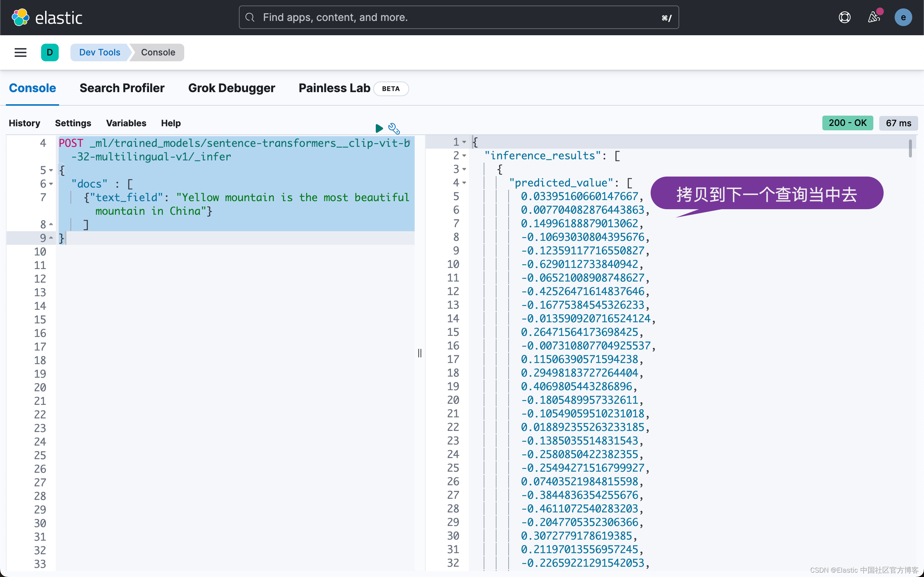Screen dimensions: 924x577
Task: Collapse "inference_results" fold arrow in response
Action: [x=464, y=156]
